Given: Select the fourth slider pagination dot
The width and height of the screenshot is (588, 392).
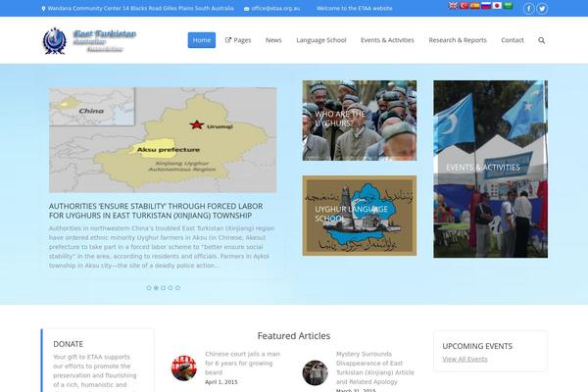Looking at the screenshot, I should pyautogui.click(x=171, y=288).
